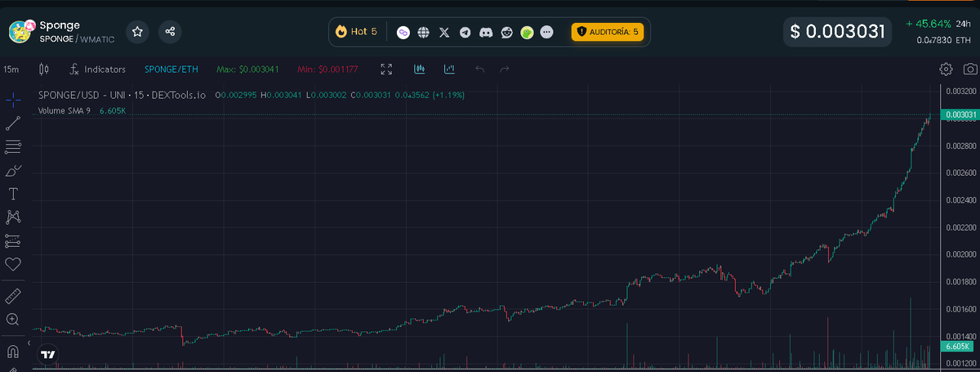Switch chart to SPONGE/ETH pricing
980x372 pixels.
pos(171,69)
